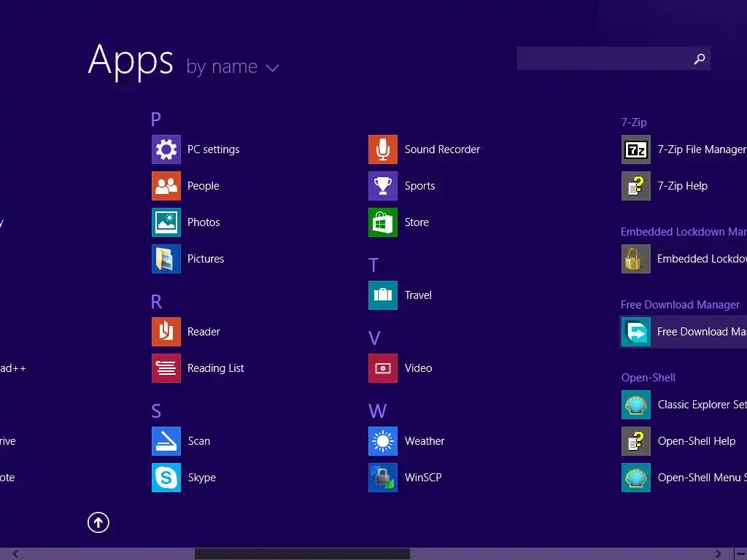Click the Open-Shell group heading
Viewport: 747px width, 560px height.
point(648,378)
